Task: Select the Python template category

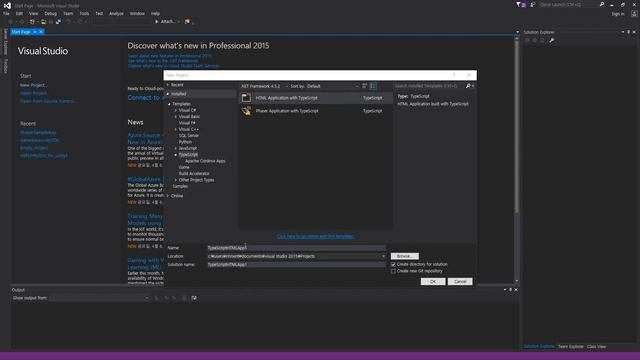Action: (x=185, y=142)
